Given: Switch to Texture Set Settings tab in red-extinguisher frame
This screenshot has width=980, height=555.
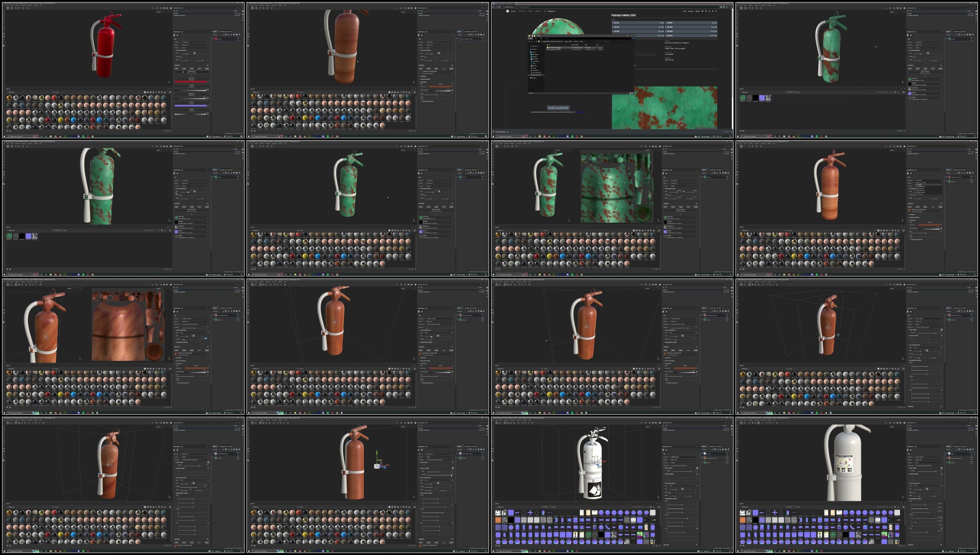Looking at the screenshot, I should point(227,32).
